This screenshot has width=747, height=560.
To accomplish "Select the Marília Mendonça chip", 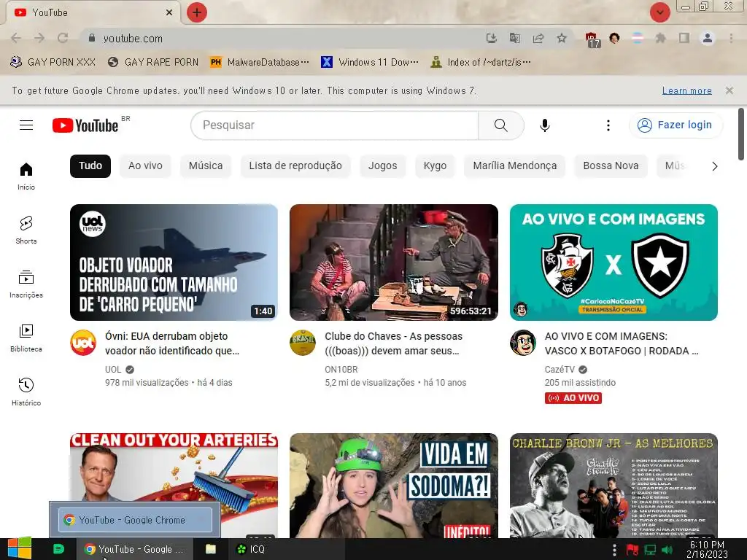I will [514, 166].
